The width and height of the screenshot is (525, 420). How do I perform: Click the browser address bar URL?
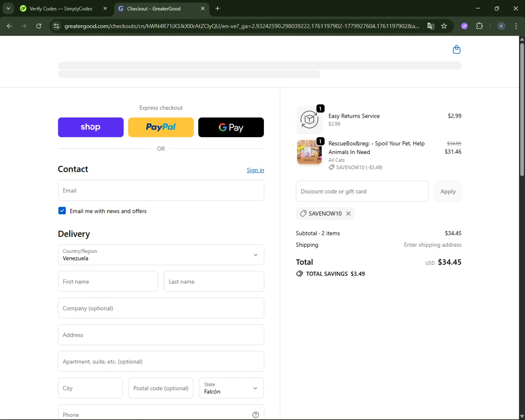[241, 26]
